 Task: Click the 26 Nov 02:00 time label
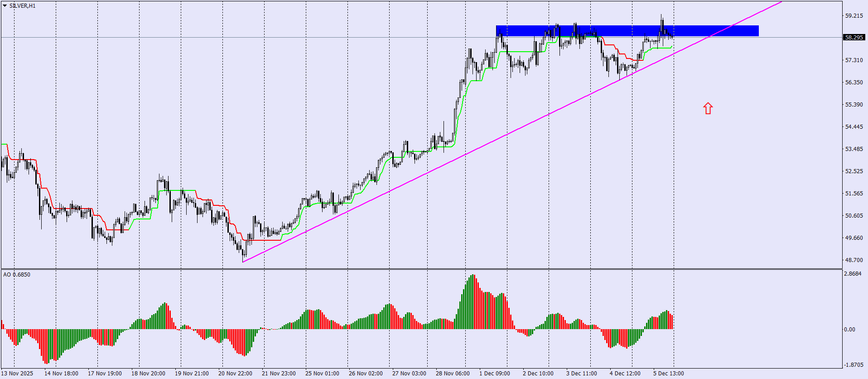366,374
